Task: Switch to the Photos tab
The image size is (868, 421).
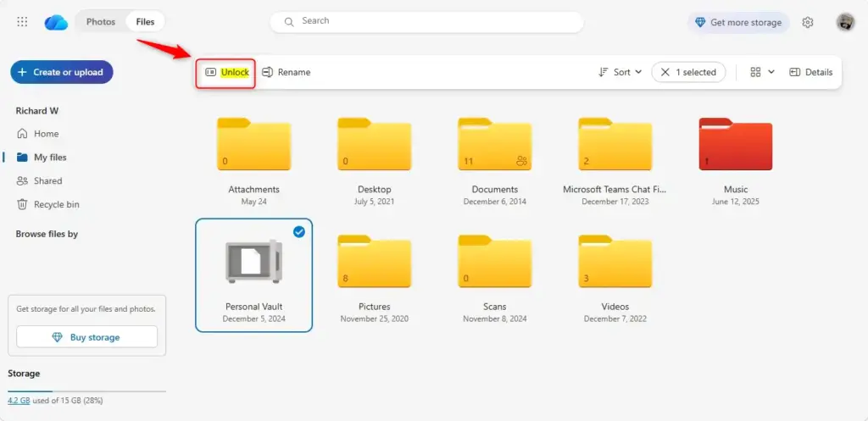Action: pos(101,21)
